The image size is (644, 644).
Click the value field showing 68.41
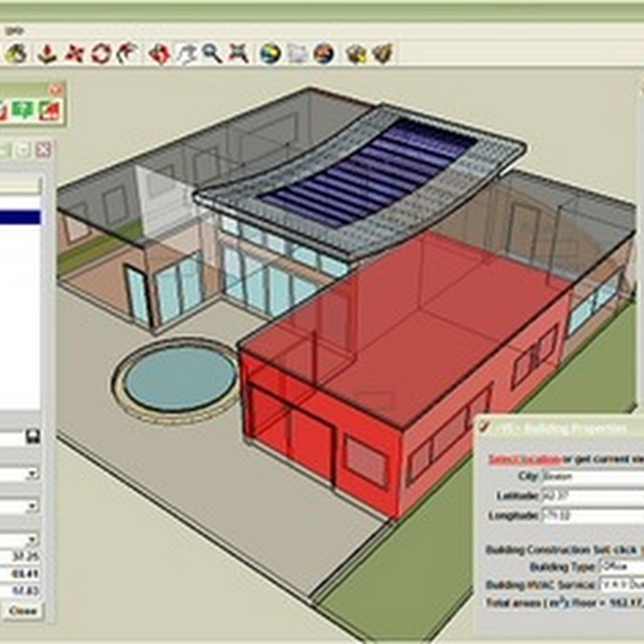(21, 574)
